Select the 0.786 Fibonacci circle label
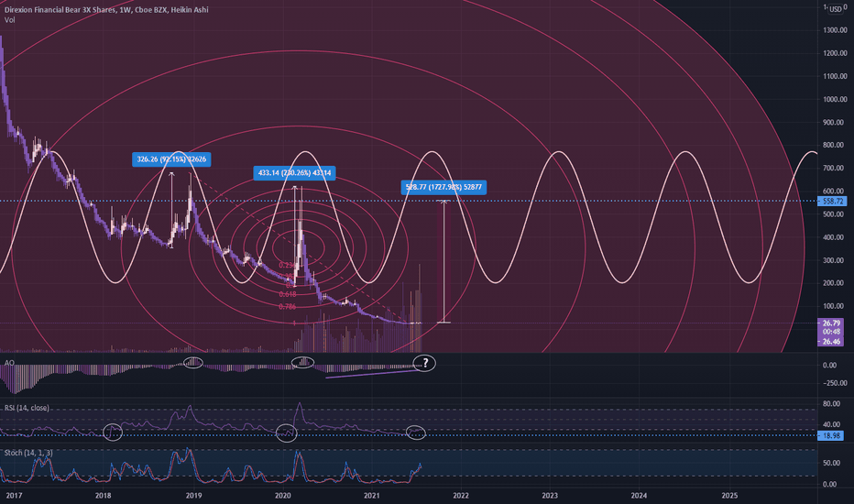This screenshot has width=854, height=504. (288, 307)
